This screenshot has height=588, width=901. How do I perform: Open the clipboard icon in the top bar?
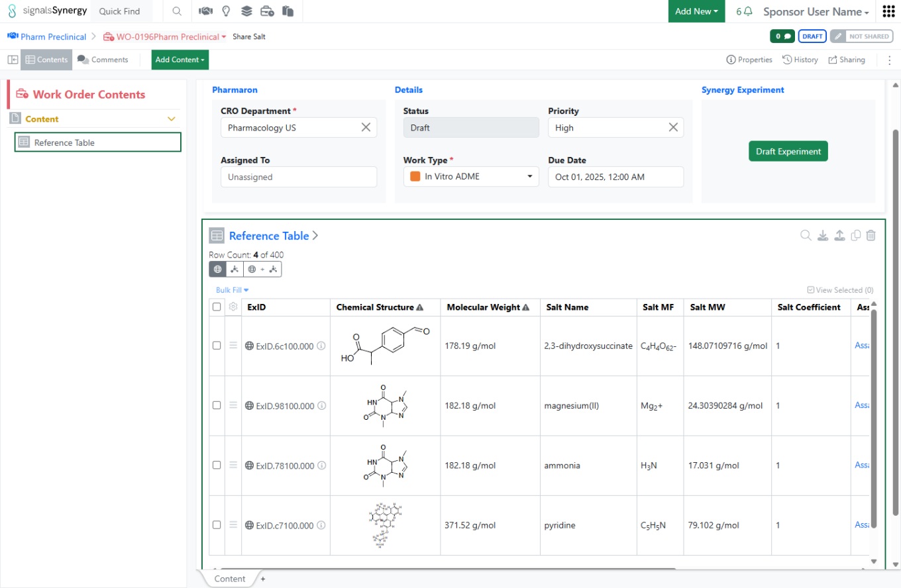coord(288,11)
